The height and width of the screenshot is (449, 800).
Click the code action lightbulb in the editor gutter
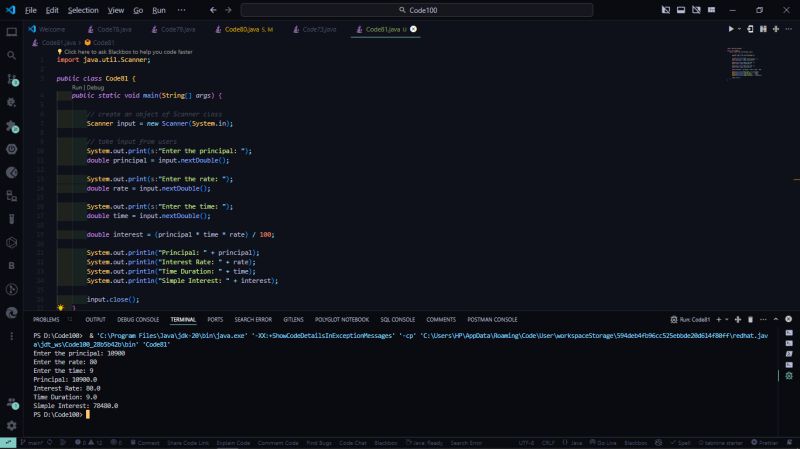point(61,308)
